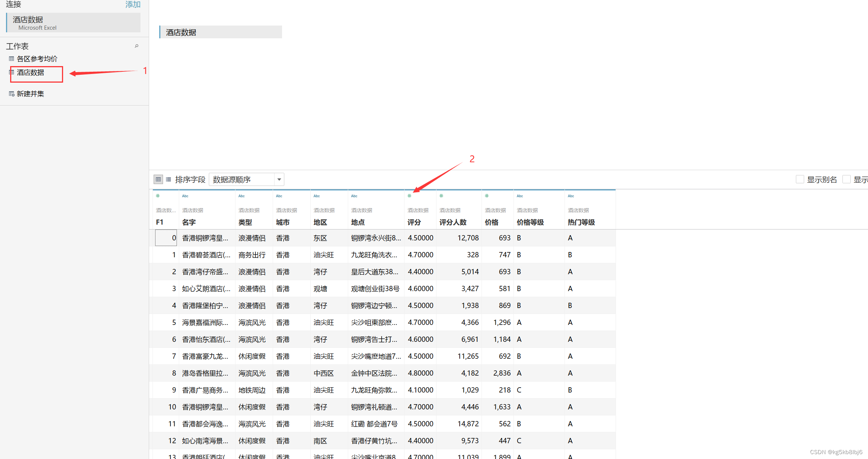The width and height of the screenshot is (868, 459).
Task: Click 新建并集 to create union
Action: (x=30, y=94)
